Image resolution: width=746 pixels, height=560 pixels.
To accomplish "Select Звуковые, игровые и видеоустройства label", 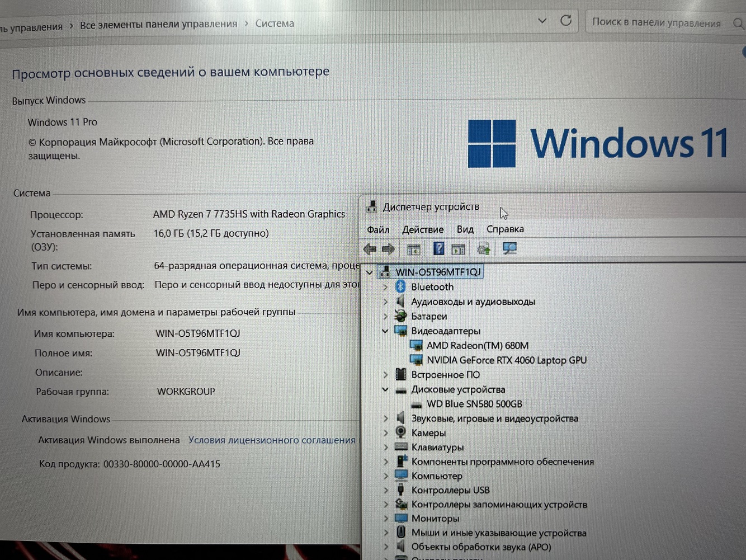I will 495,418.
